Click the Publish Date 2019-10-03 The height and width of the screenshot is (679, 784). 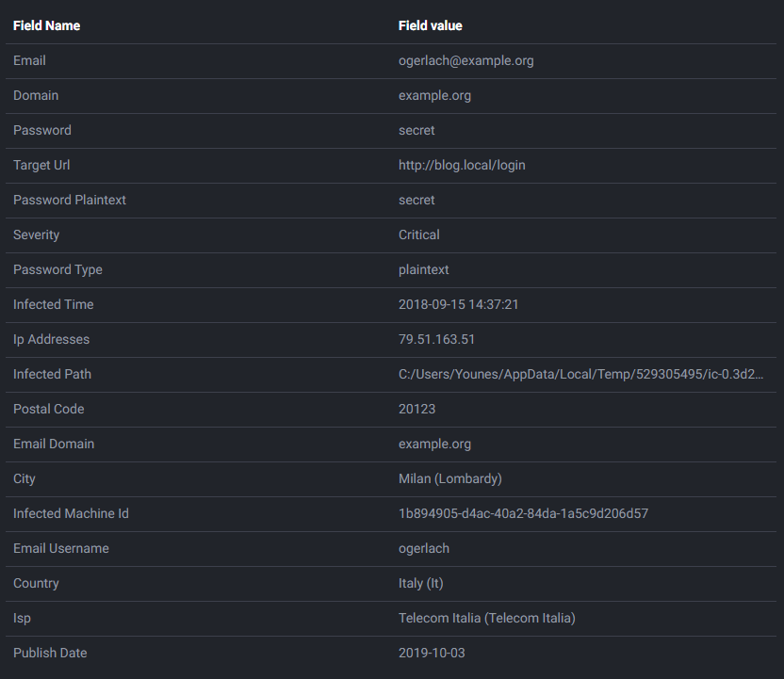click(431, 653)
